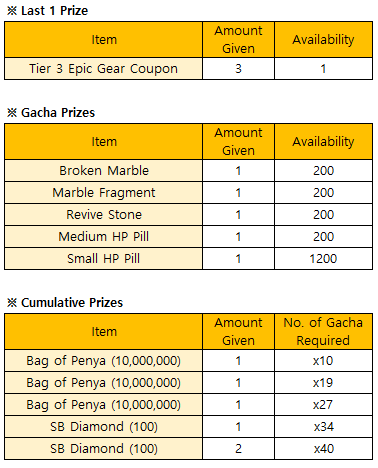
Task: Select the Small HP Pill cell
Action: 103,259
